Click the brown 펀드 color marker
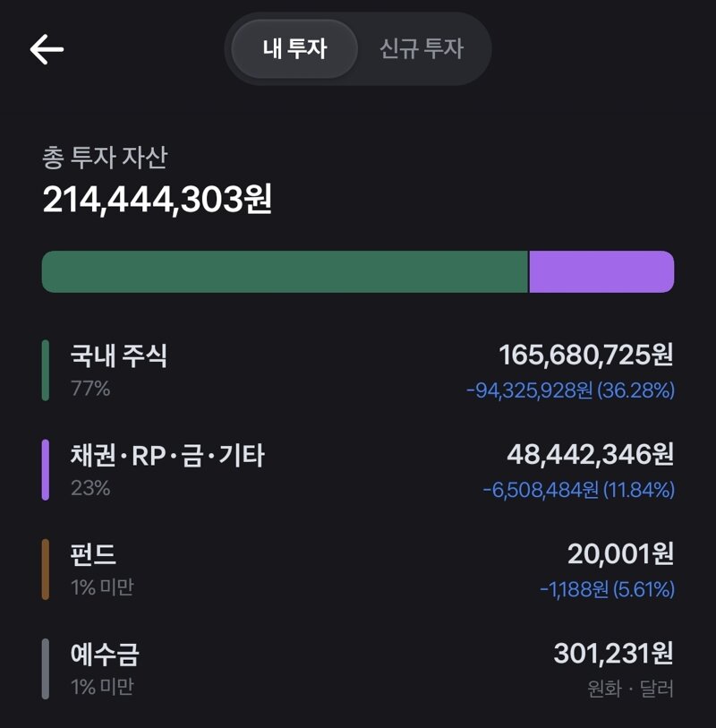 [x=46, y=570]
